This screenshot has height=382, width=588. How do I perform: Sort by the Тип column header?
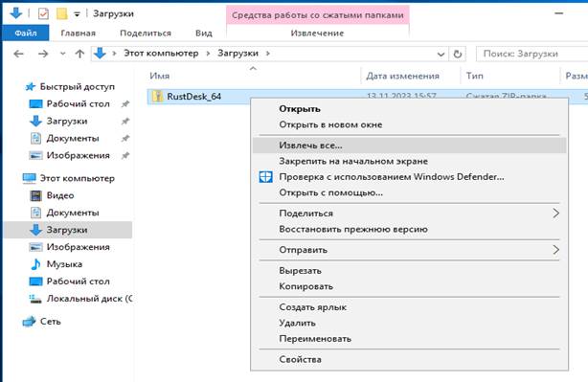pos(474,76)
